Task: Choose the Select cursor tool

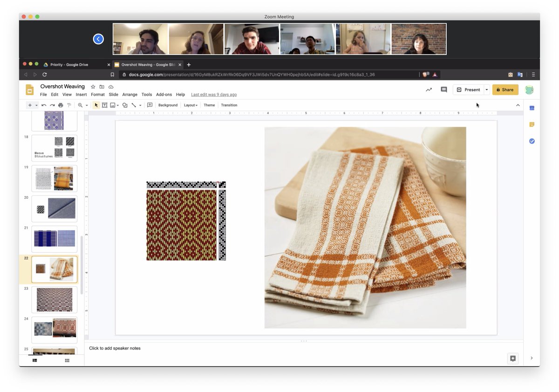Action: coord(96,105)
